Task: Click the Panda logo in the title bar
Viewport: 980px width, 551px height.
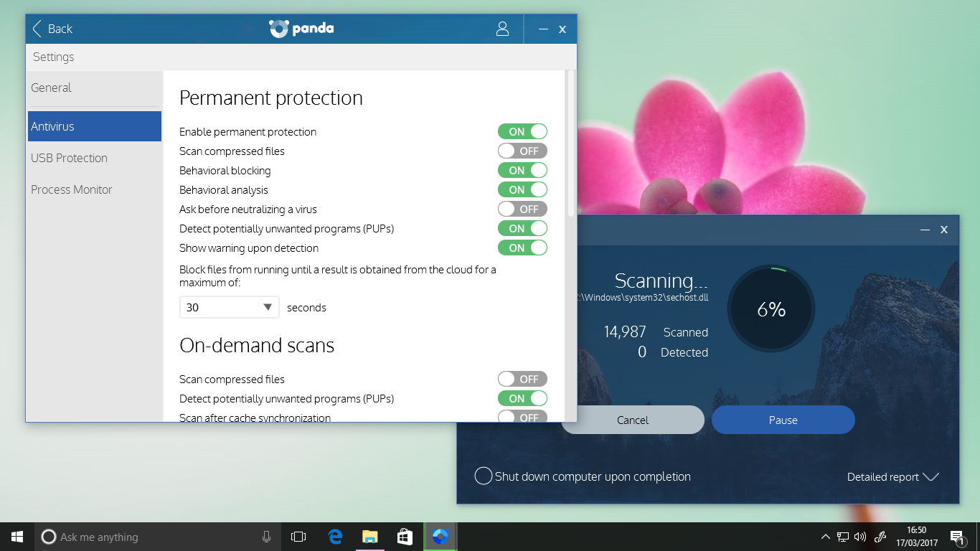Action: click(301, 29)
